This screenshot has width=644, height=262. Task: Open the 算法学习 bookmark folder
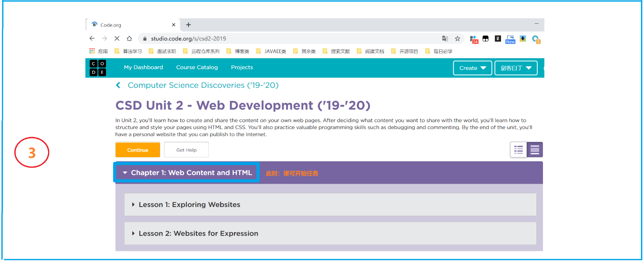(128, 51)
